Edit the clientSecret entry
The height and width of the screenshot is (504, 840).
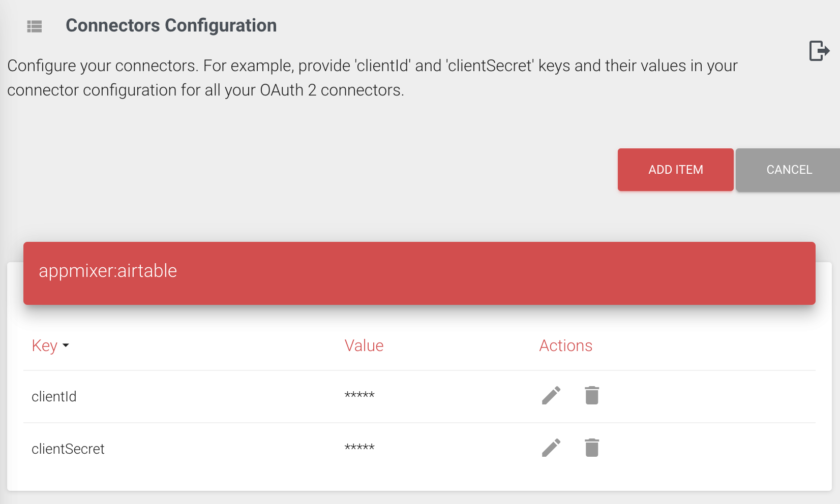pos(551,448)
